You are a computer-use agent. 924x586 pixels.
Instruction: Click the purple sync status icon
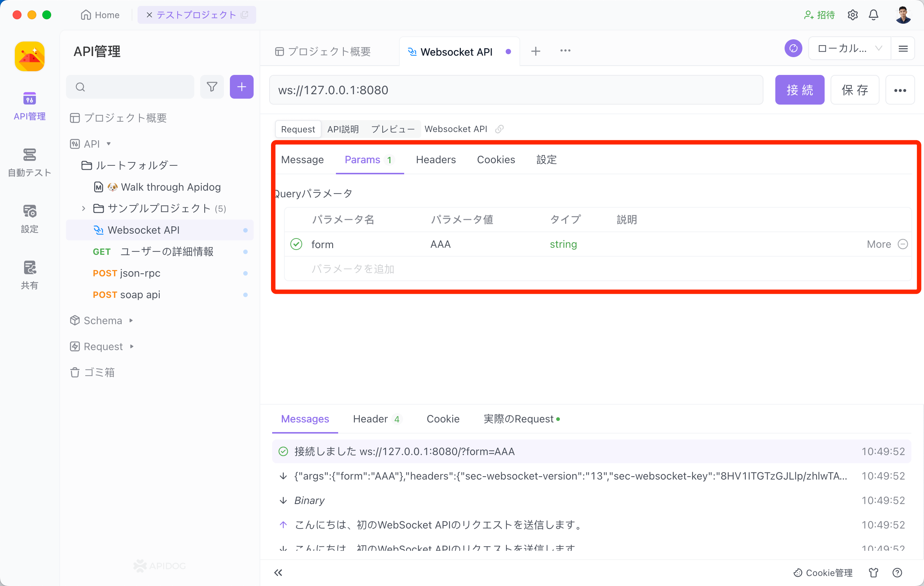tap(793, 49)
